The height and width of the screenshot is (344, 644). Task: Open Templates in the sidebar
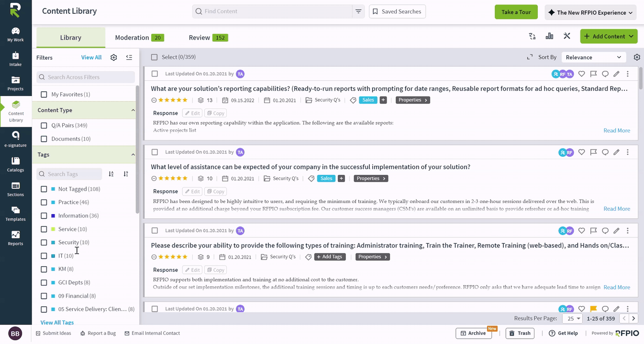(15, 214)
